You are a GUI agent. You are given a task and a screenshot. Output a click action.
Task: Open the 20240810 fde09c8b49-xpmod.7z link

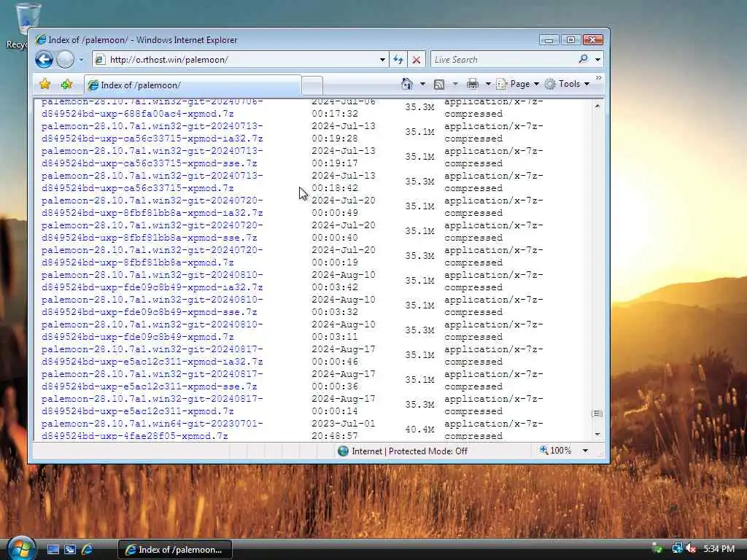point(152,330)
